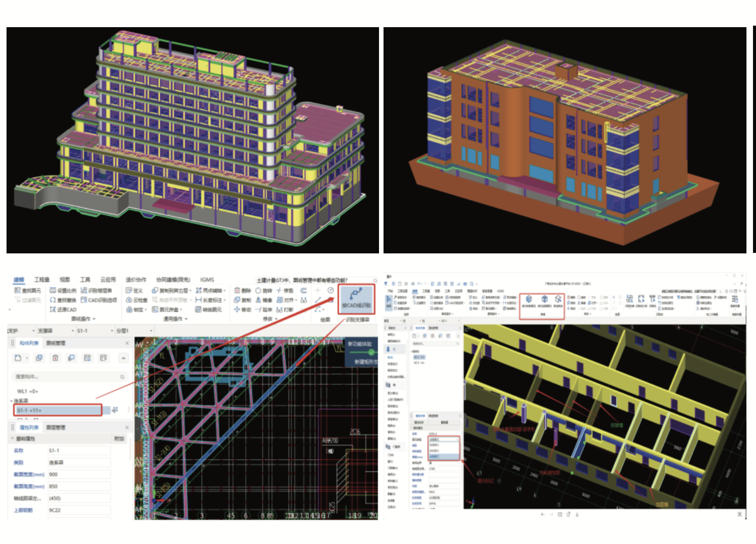Viewport: 756px width, 544px height.
Task: Switch to the 工程量 ribbon tab
Action: [42, 280]
